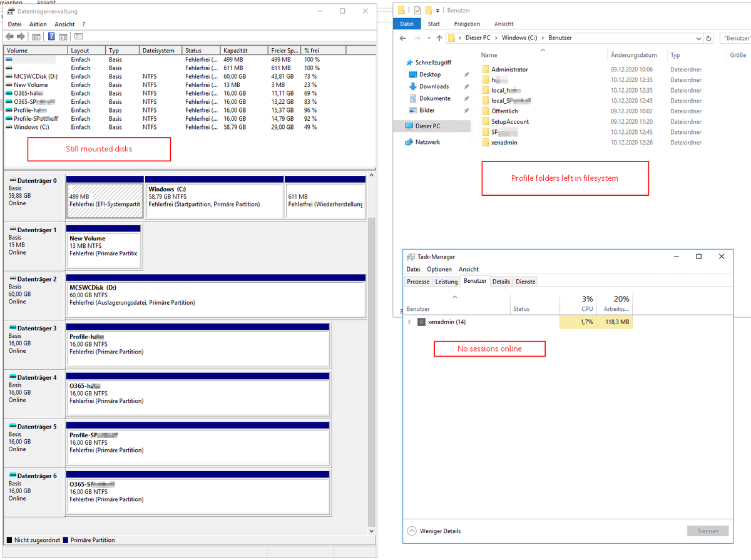
Task: Click the forward arrow in Datenträgerverwaltung toolbar
Action: pos(21,35)
